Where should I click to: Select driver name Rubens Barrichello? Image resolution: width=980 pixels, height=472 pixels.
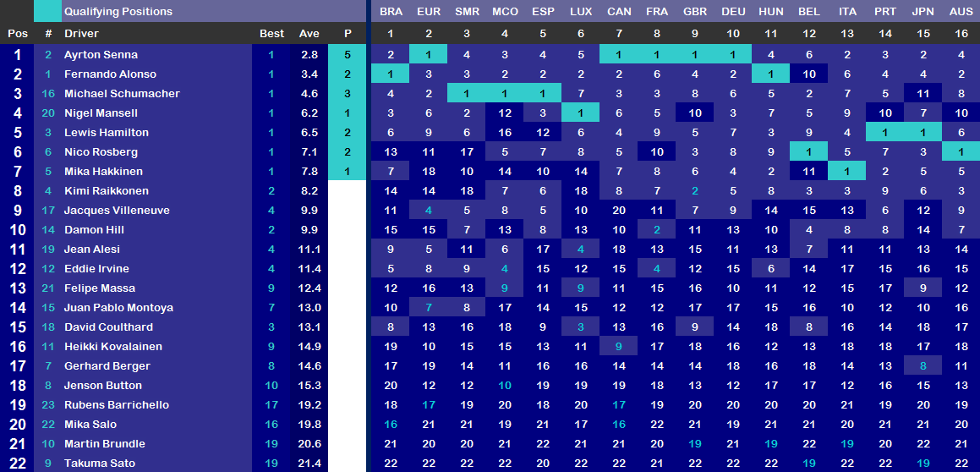point(116,404)
